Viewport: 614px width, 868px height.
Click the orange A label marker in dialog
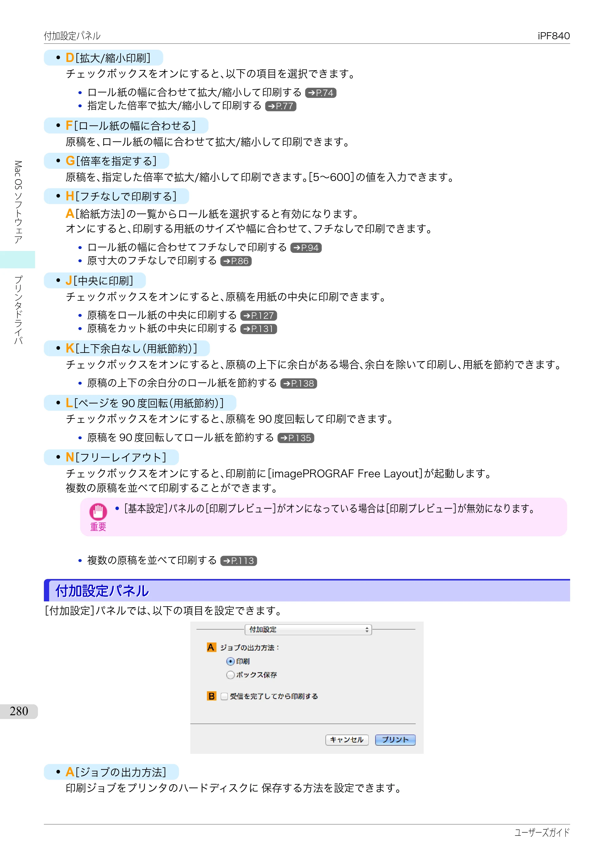click(211, 648)
